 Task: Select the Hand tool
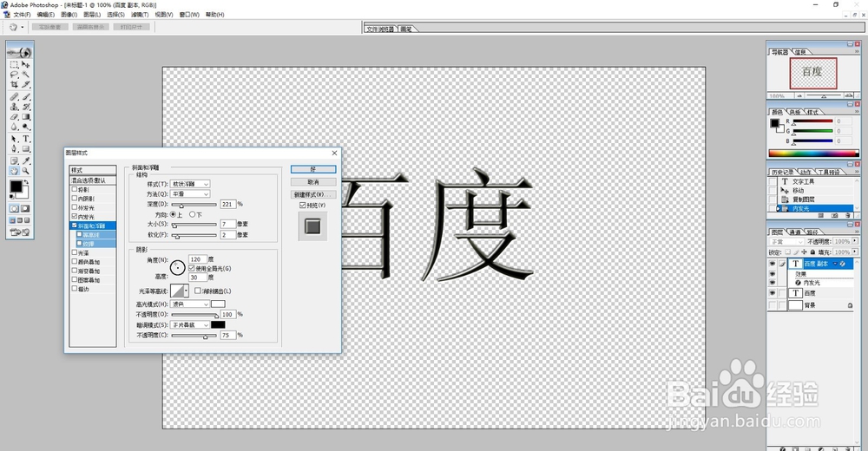(15, 171)
